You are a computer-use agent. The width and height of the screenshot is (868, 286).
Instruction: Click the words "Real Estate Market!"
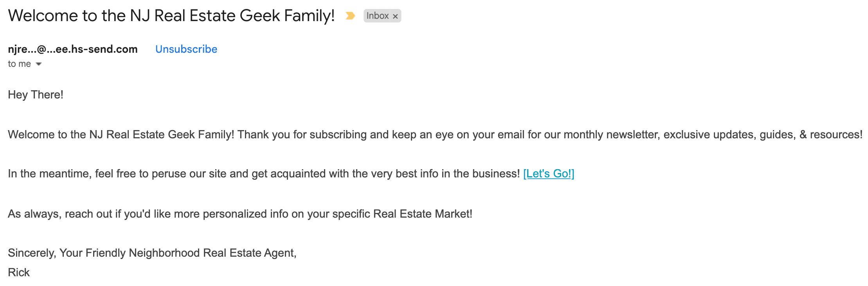point(423,214)
